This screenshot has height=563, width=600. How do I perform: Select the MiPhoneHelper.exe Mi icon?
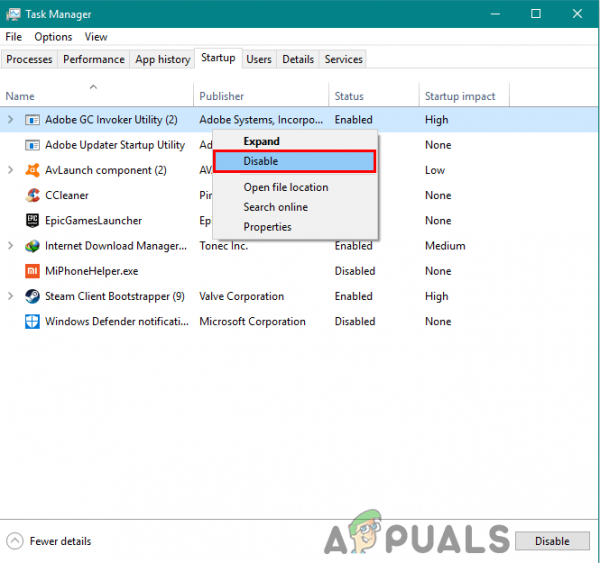(x=32, y=271)
